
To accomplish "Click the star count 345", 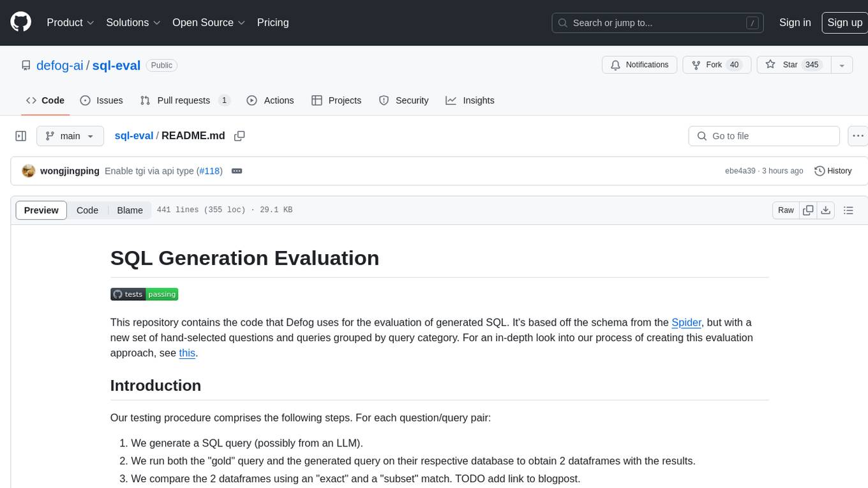I will [812, 65].
